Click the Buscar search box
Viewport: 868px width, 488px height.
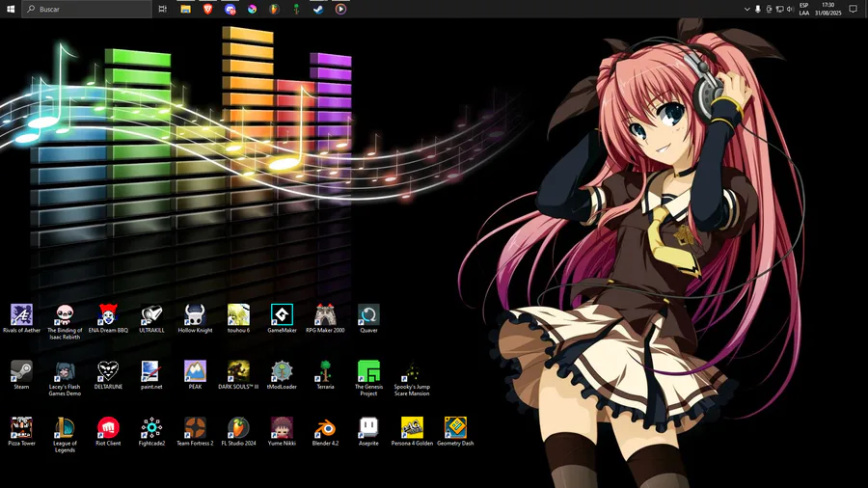point(87,9)
